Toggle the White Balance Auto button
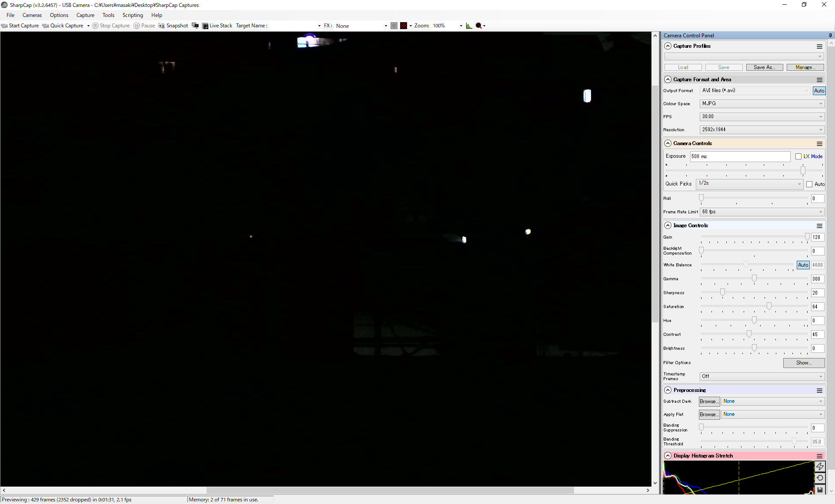Image resolution: width=835 pixels, height=504 pixels. (x=803, y=265)
